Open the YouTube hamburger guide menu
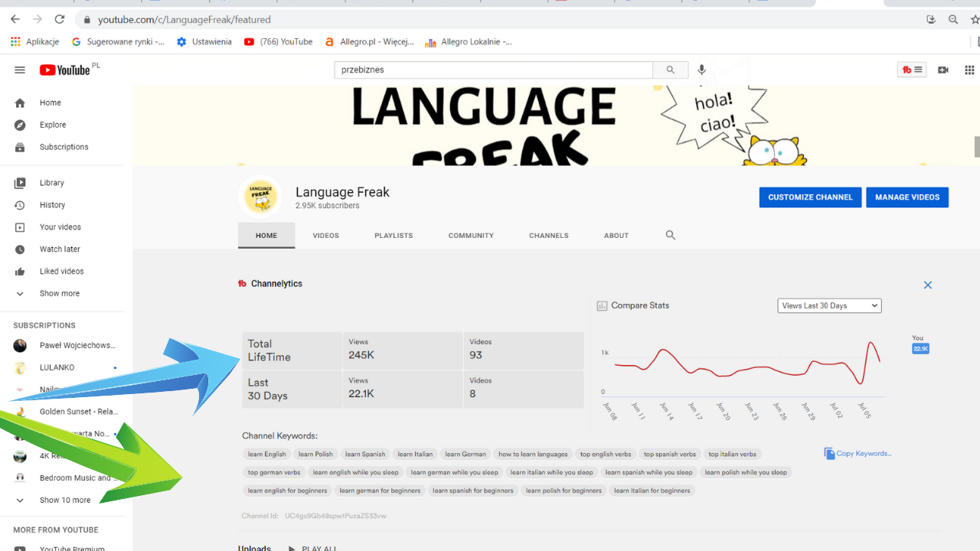 coord(20,70)
